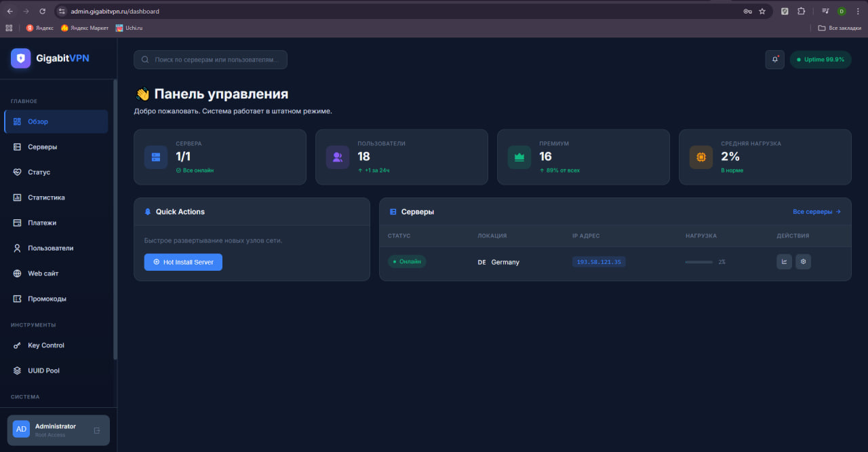868x452 pixels.
Task: Click the GigabitVPN shield logo
Action: pyautogui.click(x=21, y=58)
